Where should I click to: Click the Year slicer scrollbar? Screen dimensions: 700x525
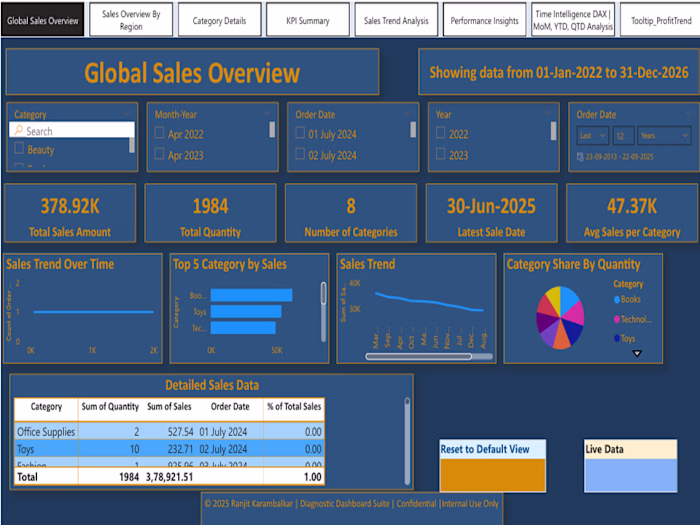554,131
